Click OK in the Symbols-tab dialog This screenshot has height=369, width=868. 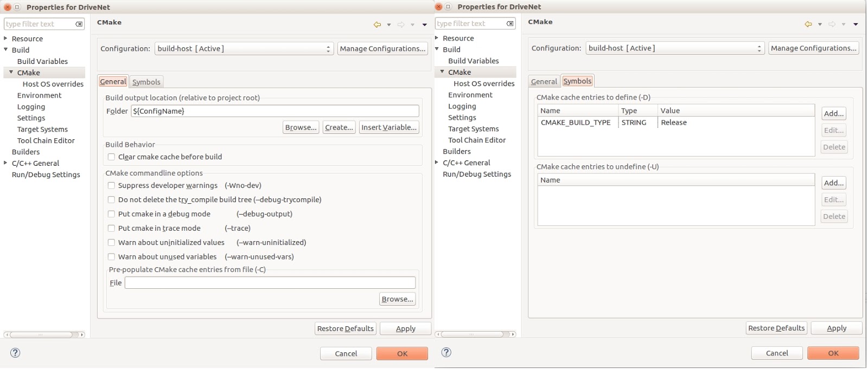click(x=833, y=353)
